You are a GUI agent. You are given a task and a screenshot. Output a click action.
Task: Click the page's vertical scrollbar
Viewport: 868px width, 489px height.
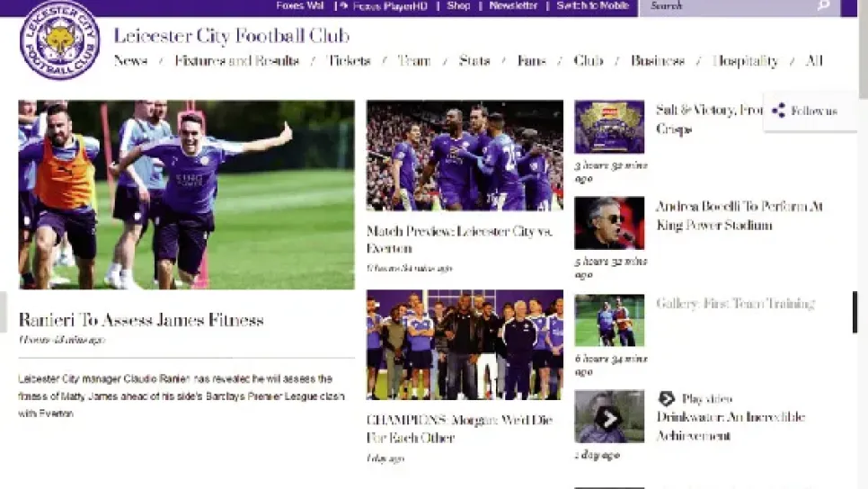863,54
